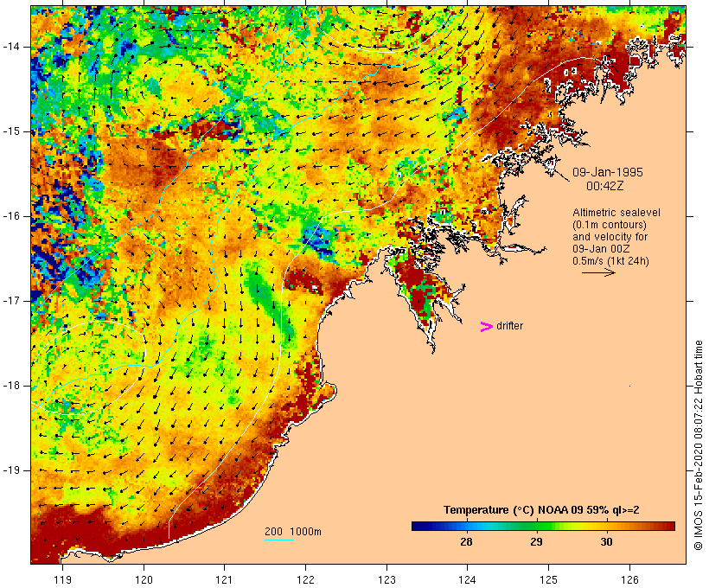Click the time text "00:42Z"
This screenshot has width=709, height=588.
605,186
